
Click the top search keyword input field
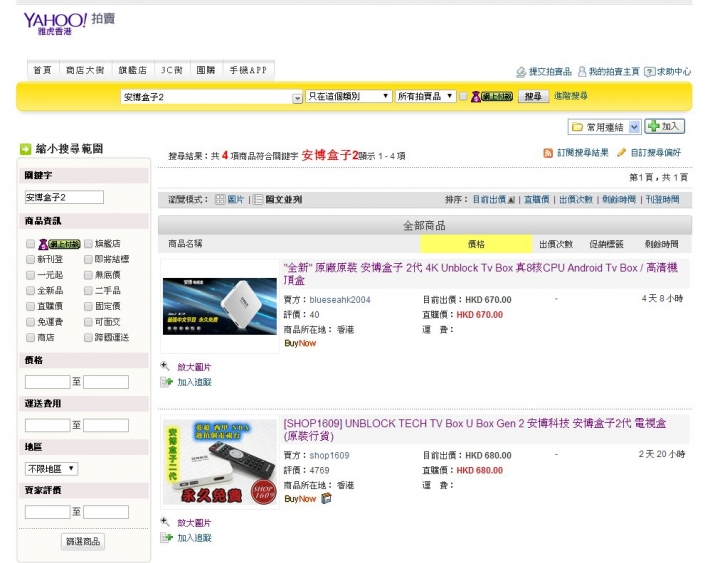207,97
